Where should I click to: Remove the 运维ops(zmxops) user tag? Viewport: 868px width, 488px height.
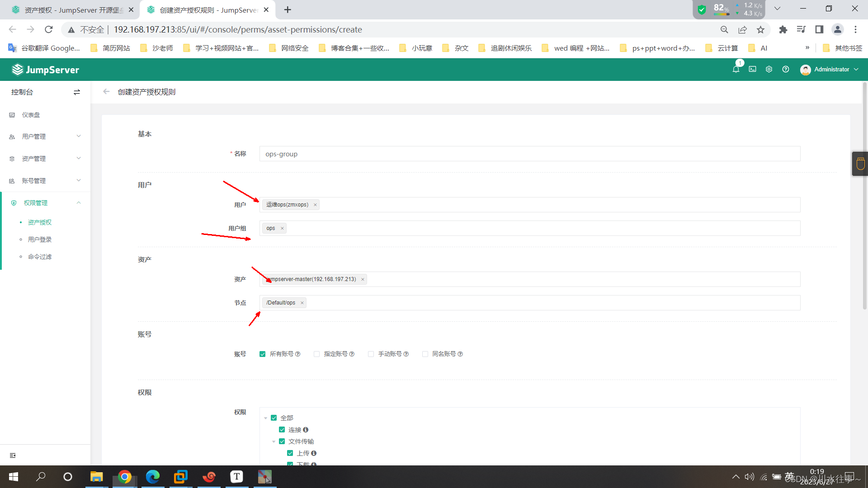point(315,205)
